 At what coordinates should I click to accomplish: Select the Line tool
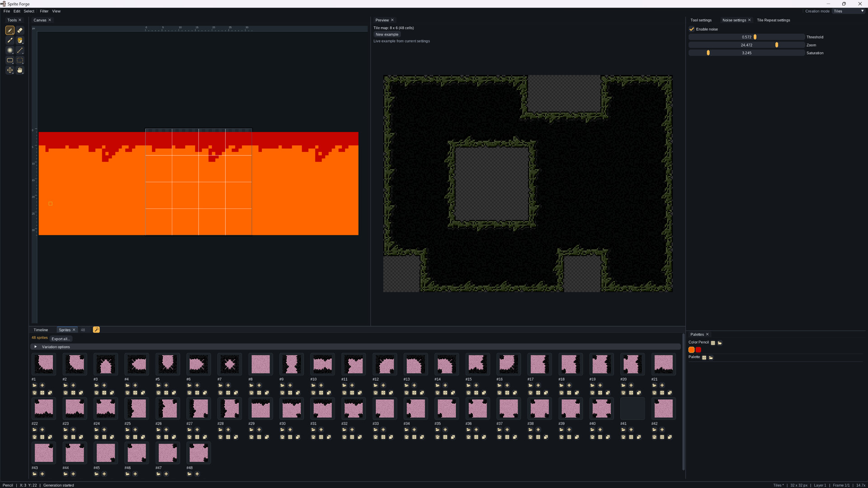20,50
